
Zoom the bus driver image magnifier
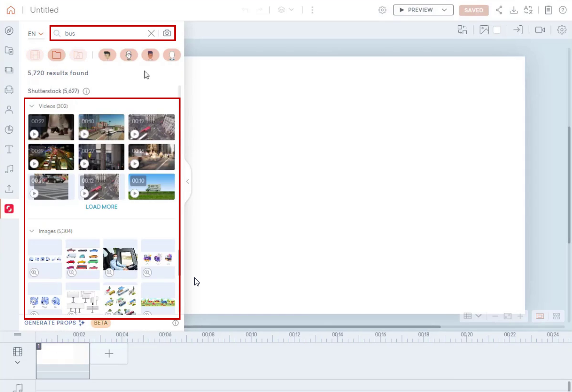coord(110,273)
